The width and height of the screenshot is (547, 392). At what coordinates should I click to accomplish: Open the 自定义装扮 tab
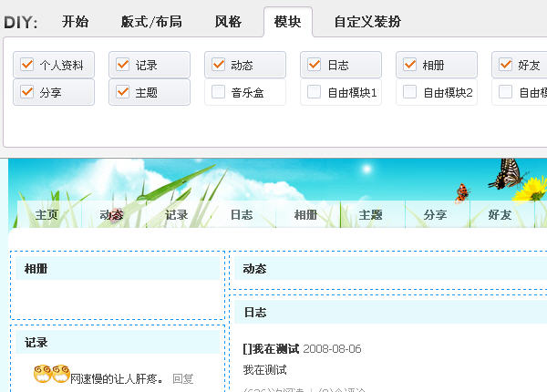click(x=366, y=22)
